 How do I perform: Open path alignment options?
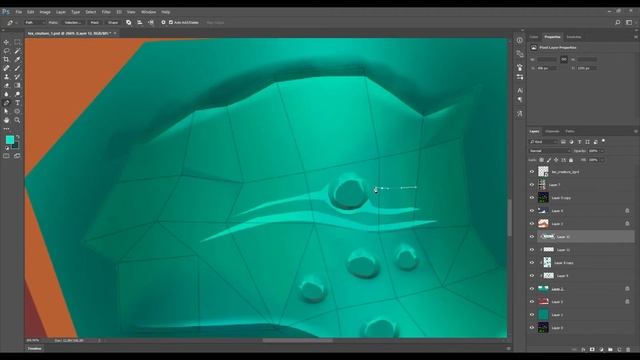pyautogui.click(x=140, y=22)
